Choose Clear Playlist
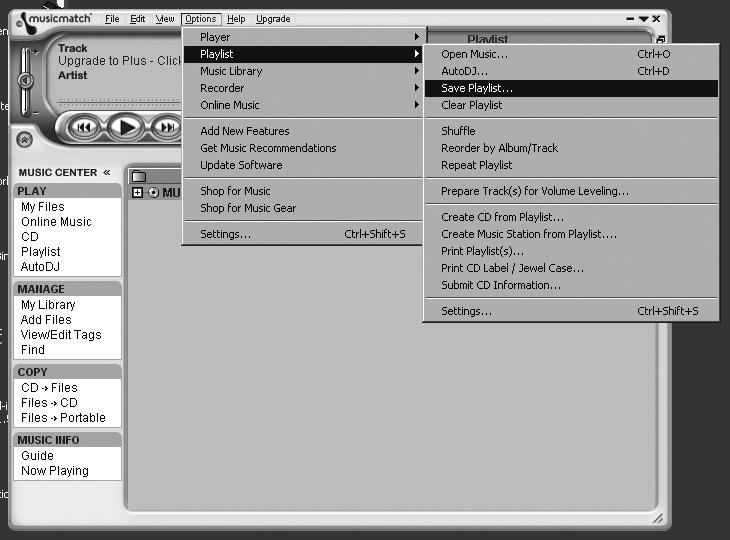730x540 pixels. point(571,105)
